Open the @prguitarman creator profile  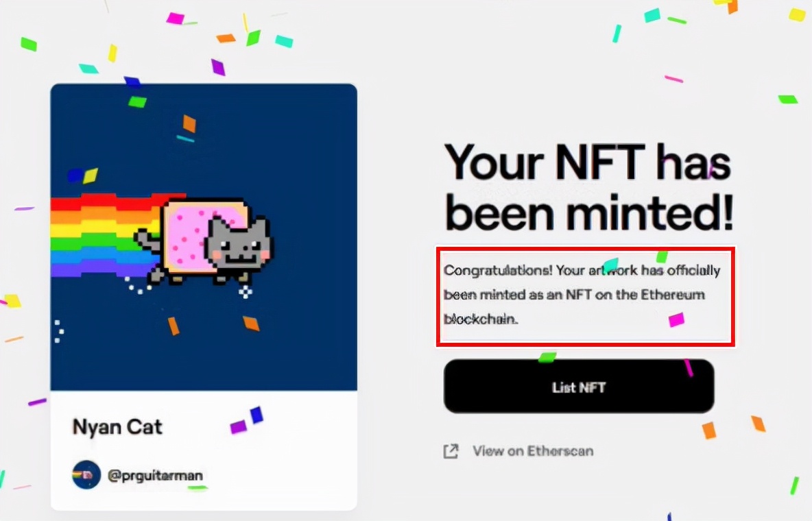tap(155, 475)
